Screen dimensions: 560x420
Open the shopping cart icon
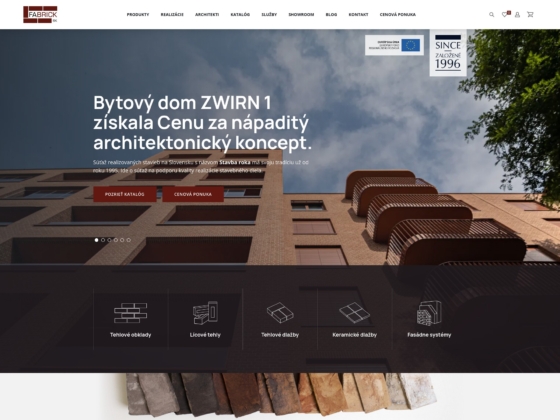click(530, 15)
